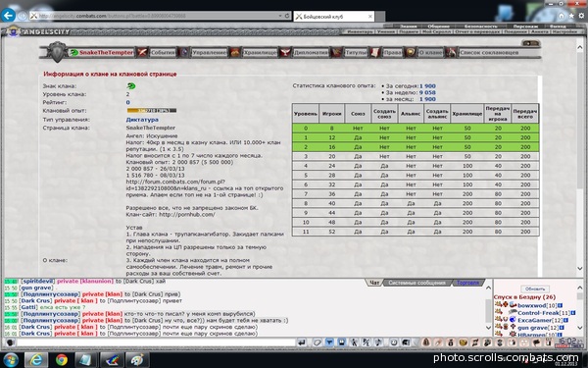The width and height of the screenshot is (588, 368).
Task: Close the Бойцовский клуб browser tab
Action: click(x=370, y=16)
